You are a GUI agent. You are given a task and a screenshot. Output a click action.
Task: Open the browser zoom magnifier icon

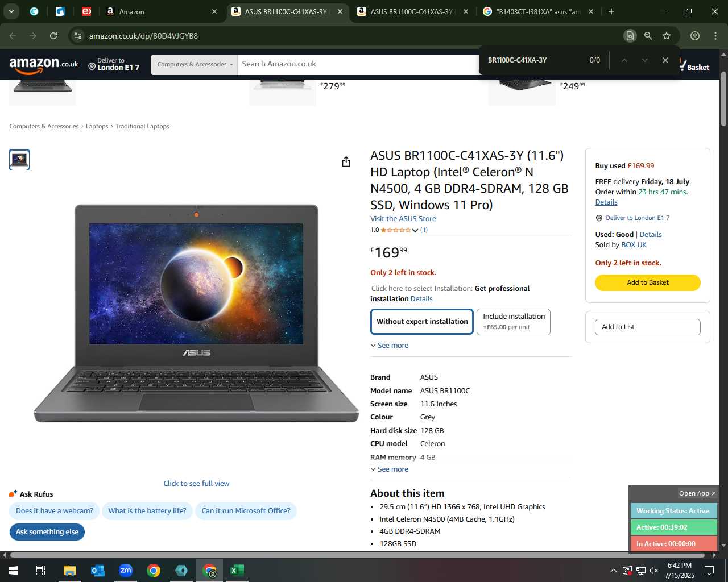648,36
